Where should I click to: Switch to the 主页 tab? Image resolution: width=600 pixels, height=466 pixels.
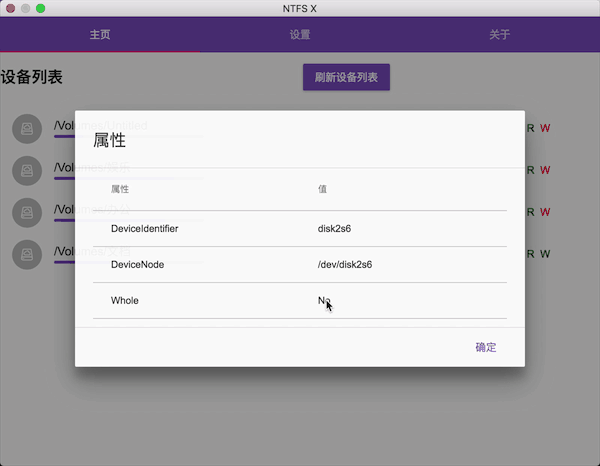coord(100,34)
